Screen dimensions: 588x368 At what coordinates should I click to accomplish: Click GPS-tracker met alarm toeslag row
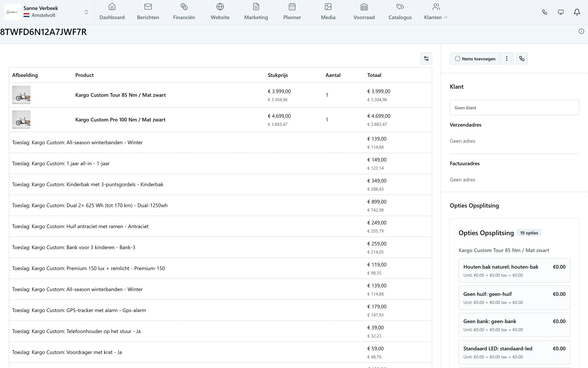click(x=220, y=310)
